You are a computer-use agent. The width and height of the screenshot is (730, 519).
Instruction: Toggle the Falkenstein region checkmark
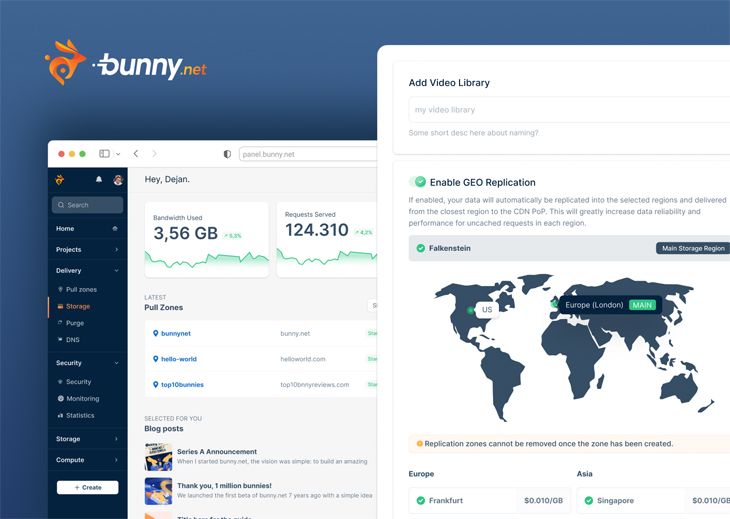(421, 248)
